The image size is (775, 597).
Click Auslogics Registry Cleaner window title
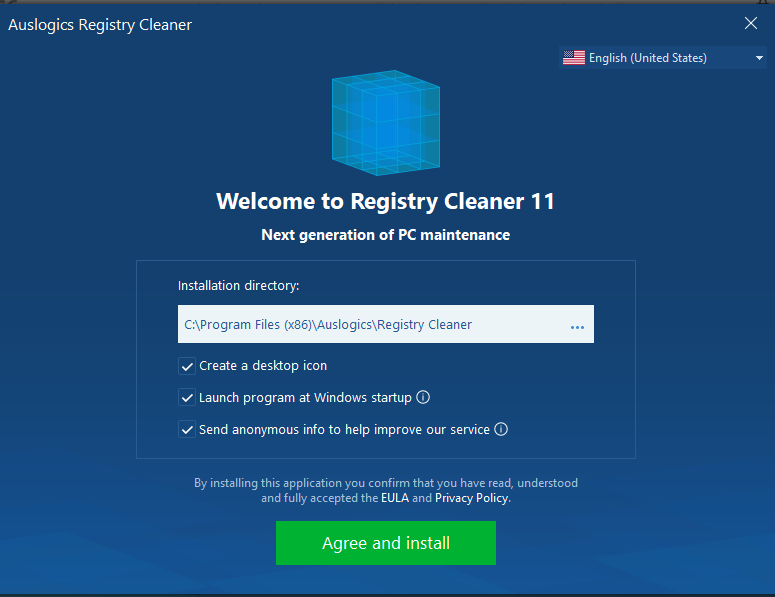coord(100,25)
